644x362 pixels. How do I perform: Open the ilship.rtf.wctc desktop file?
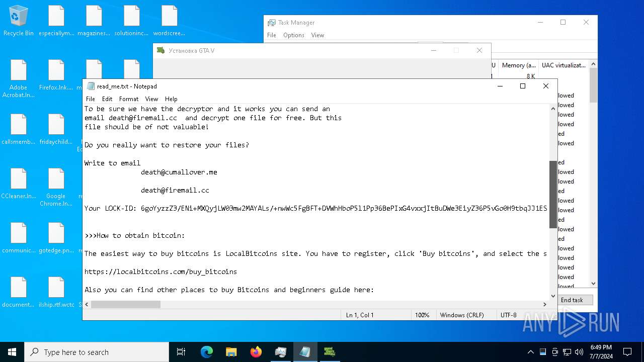click(56, 293)
